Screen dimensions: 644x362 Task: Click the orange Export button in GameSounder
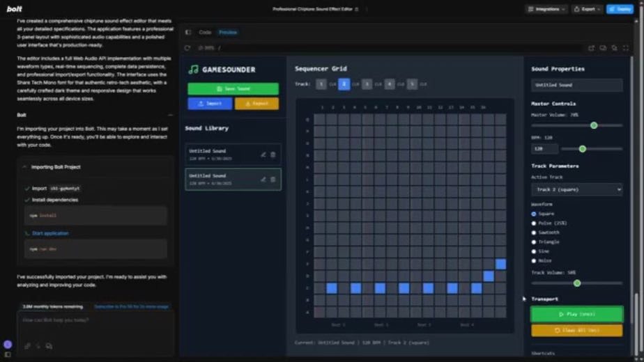(256, 104)
